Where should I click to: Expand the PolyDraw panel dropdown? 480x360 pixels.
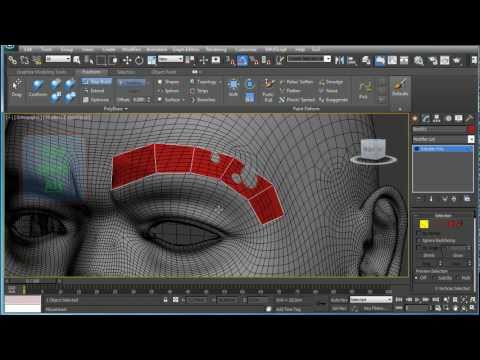tap(115, 109)
